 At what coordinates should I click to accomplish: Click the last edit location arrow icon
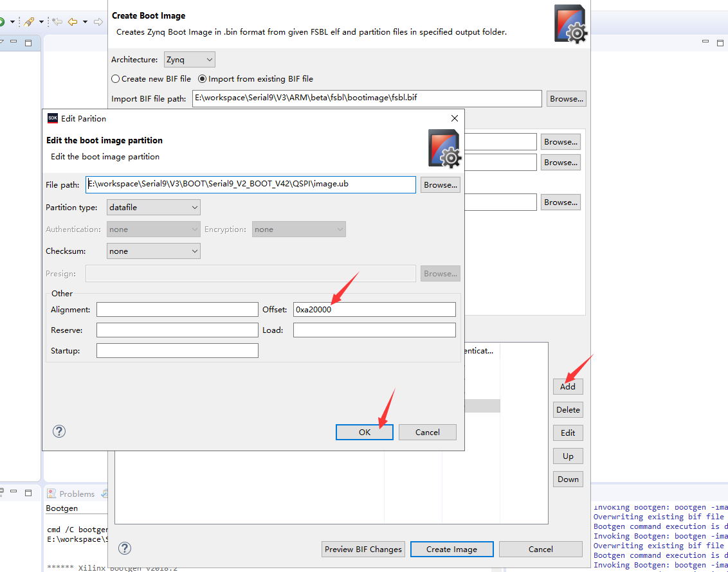tap(57, 22)
